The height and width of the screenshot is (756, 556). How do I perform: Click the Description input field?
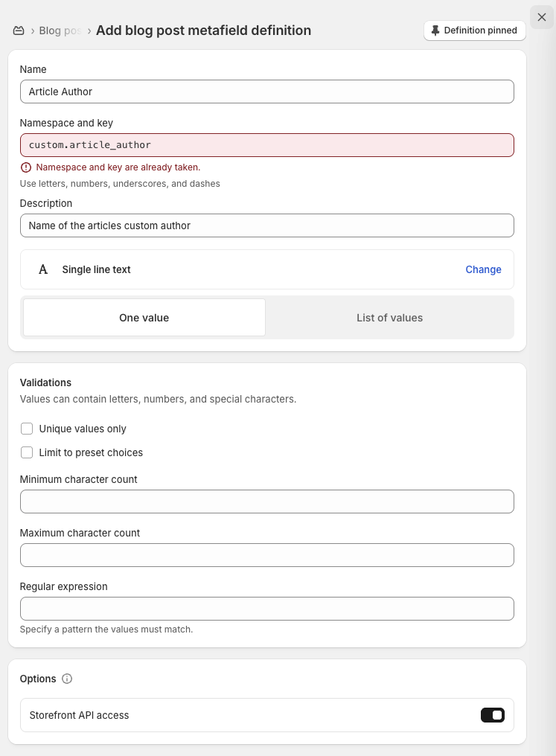coord(266,225)
